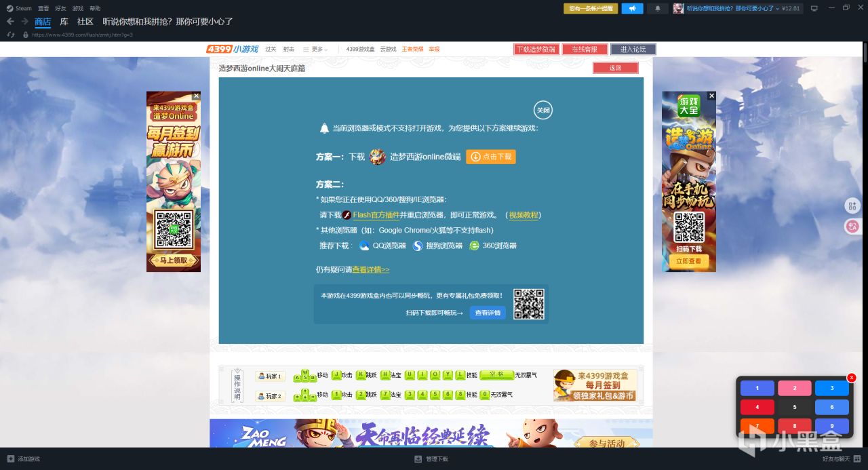868x470 pixels.
Task: Click the 举报 link
Action: tap(434, 50)
